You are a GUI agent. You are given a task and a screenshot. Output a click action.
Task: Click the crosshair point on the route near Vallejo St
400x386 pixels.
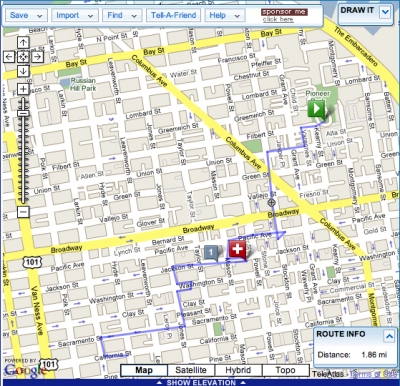(271, 202)
